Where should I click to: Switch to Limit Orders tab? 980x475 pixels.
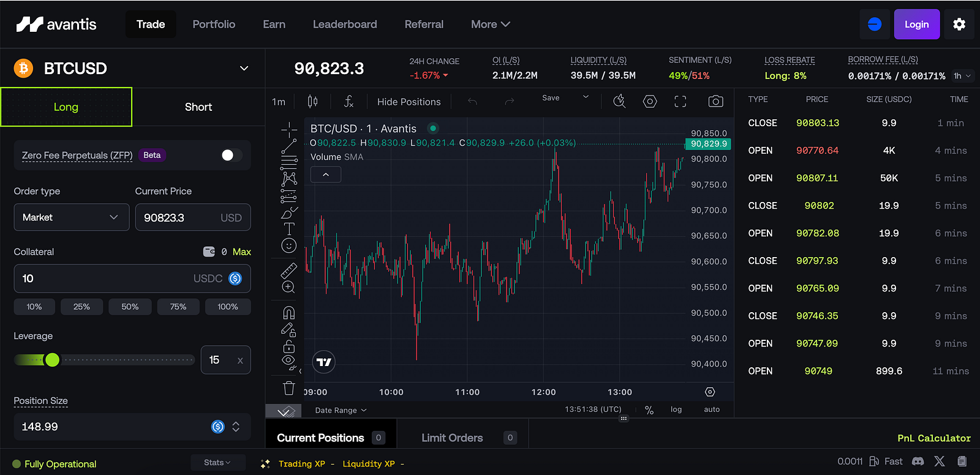coord(462,438)
